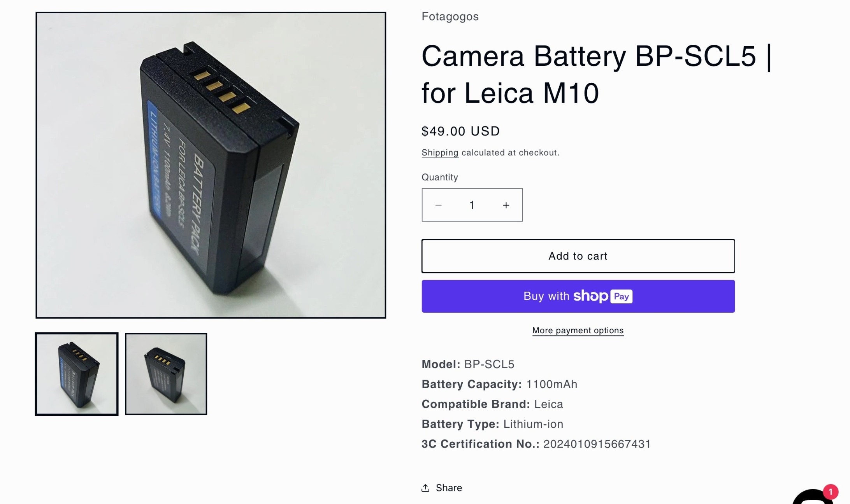This screenshot has height=504, width=850.
Task: Show the second battery thumbnail image
Action: point(166,374)
